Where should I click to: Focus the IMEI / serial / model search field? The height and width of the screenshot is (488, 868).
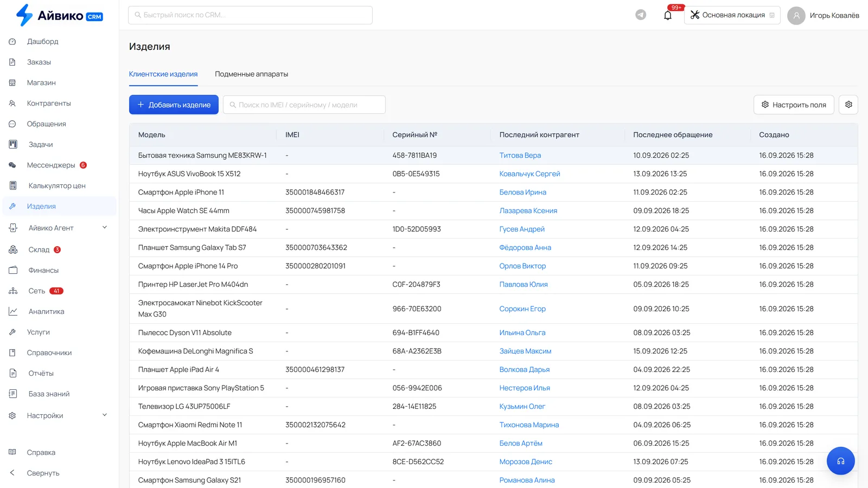304,105
